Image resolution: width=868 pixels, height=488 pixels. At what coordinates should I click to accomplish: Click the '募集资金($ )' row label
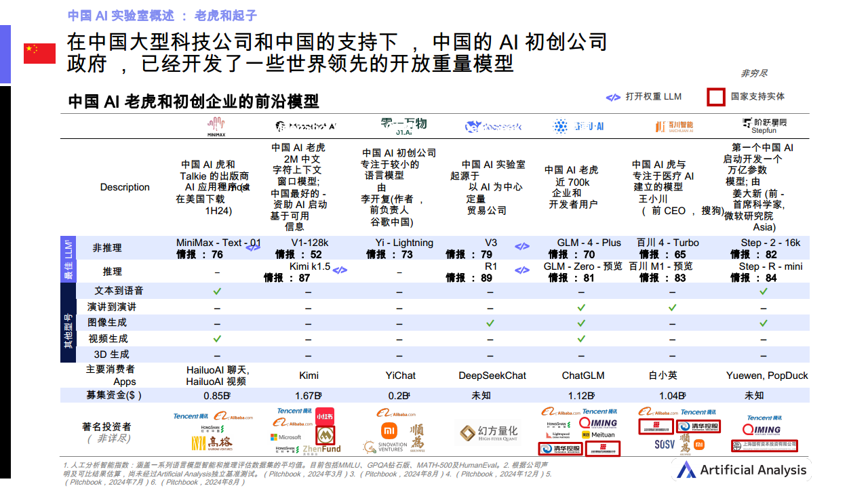[x=114, y=395]
